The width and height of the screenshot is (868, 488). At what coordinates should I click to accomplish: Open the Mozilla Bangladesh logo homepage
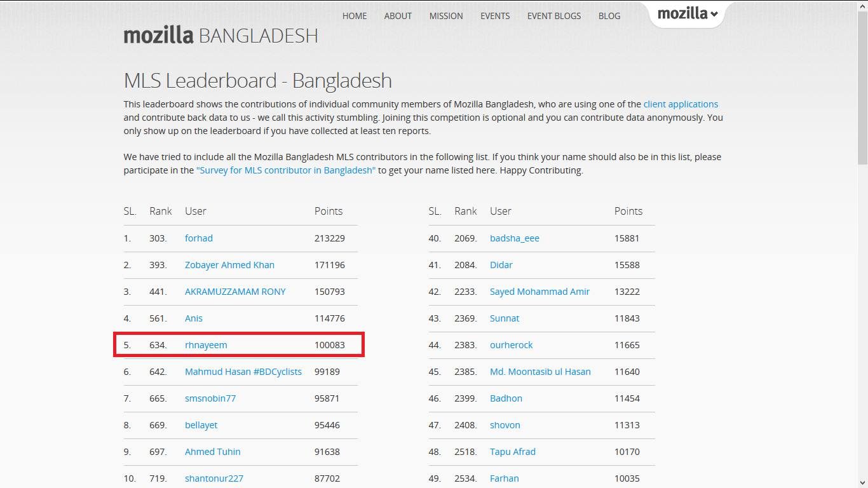[x=220, y=35]
